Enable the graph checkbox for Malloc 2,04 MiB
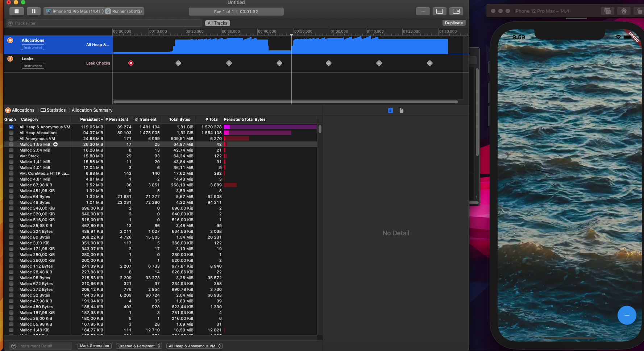 click(11, 150)
